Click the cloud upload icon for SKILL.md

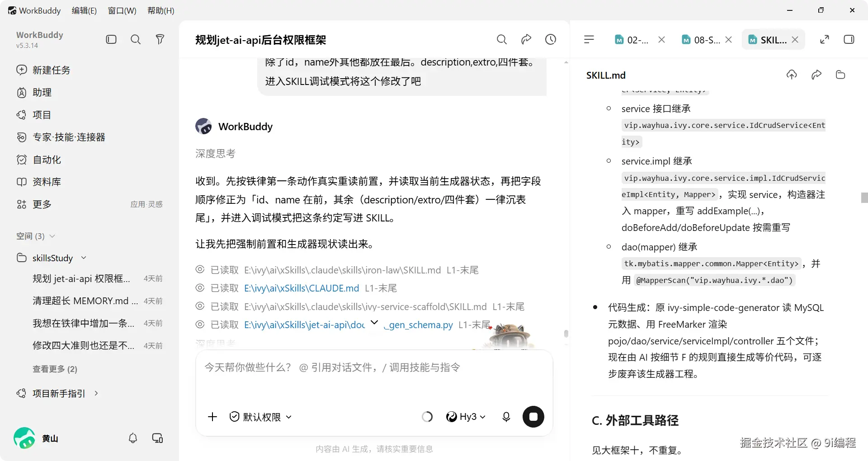click(792, 75)
